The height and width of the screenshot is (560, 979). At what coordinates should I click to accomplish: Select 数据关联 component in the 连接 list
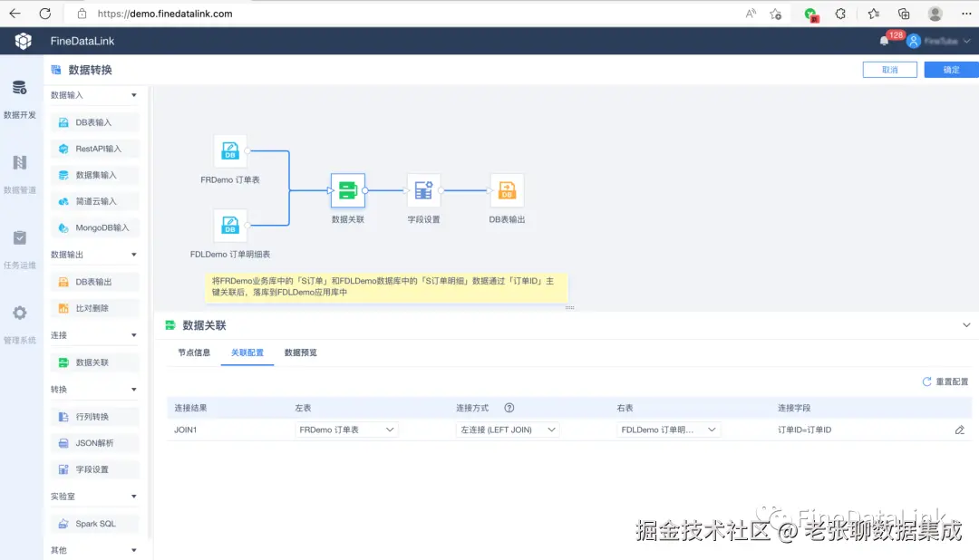(95, 362)
